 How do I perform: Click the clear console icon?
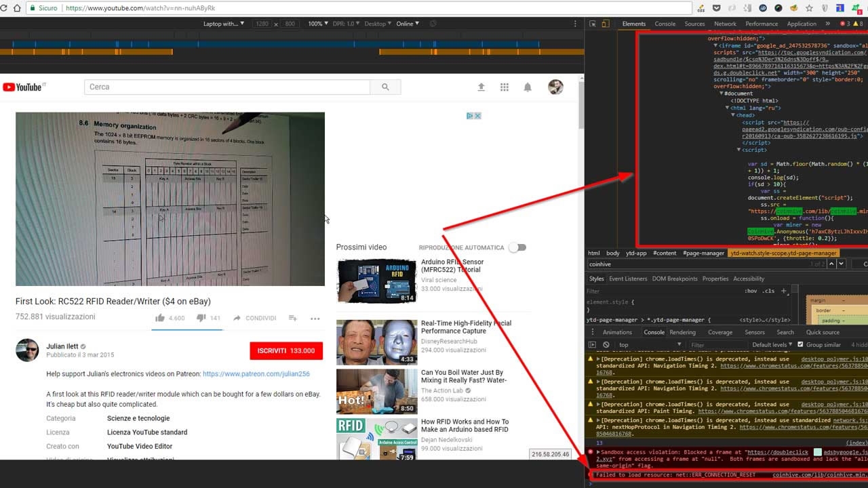coord(606,345)
